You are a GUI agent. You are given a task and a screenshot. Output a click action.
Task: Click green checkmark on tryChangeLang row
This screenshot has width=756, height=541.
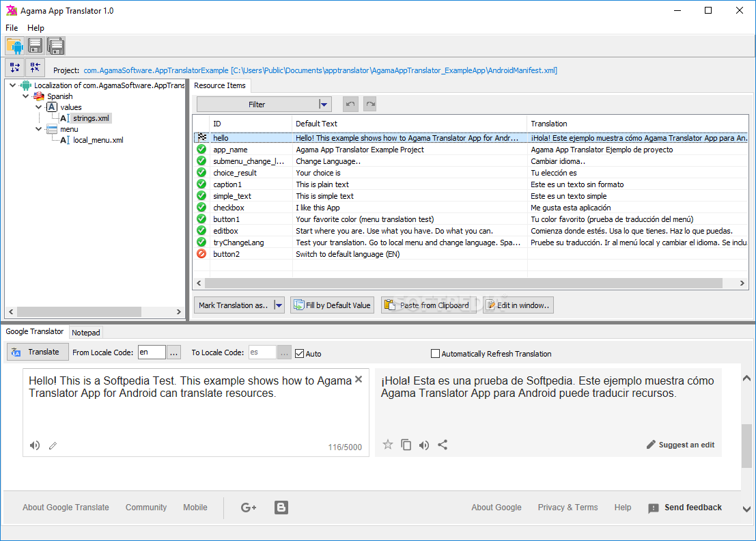(x=201, y=242)
